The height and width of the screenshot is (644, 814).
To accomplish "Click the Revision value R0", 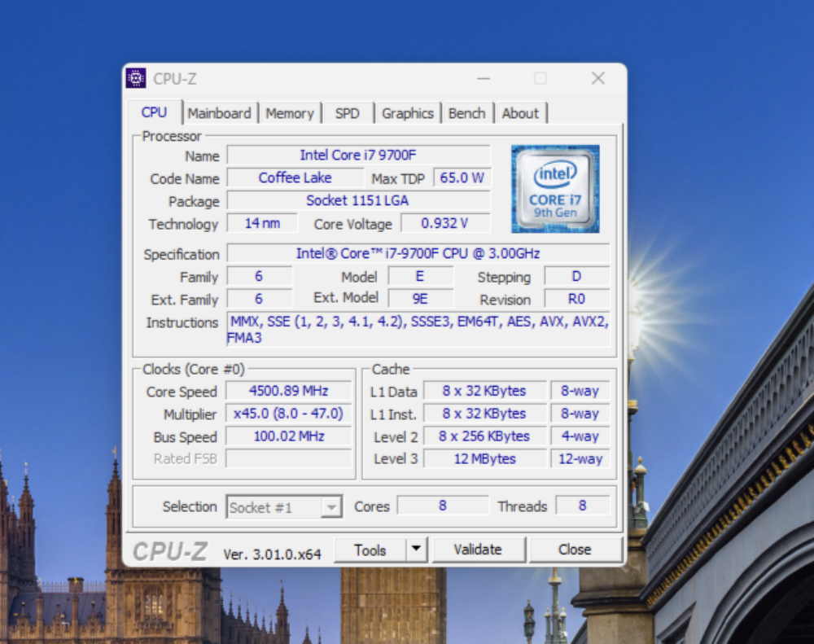I will point(577,299).
